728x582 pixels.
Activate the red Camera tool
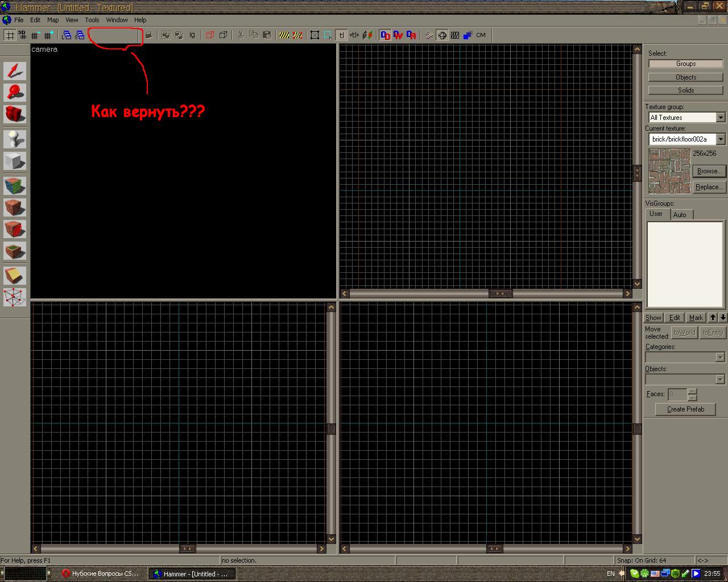click(x=15, y=114)
